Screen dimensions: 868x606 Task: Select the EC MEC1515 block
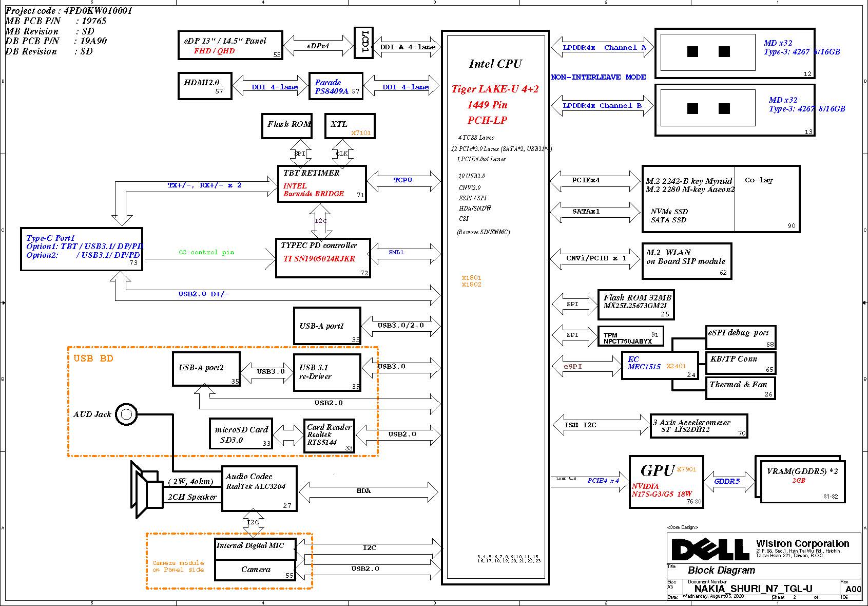tap(660, 366)
